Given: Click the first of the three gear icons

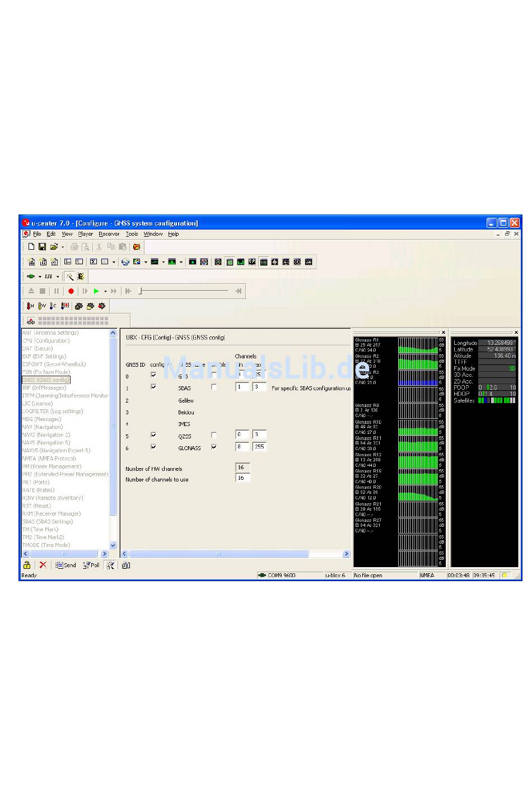Looking at the screenshot, I should click(x=78, y=306).
